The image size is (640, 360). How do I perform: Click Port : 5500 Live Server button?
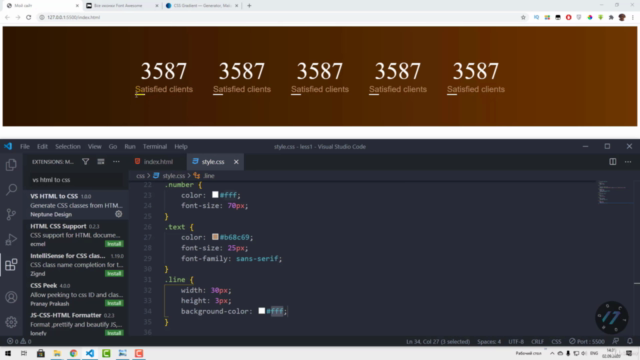click(x=587, y=341)
